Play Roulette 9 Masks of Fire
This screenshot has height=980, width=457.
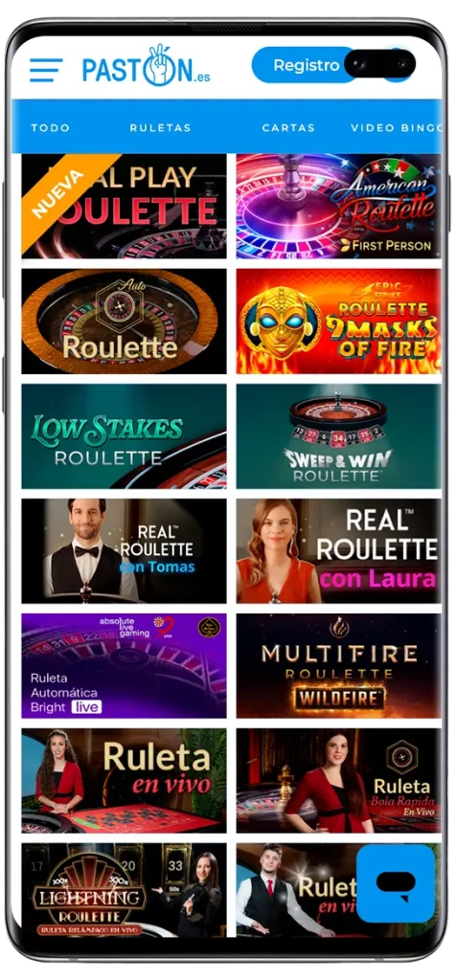tap(339, 322)
